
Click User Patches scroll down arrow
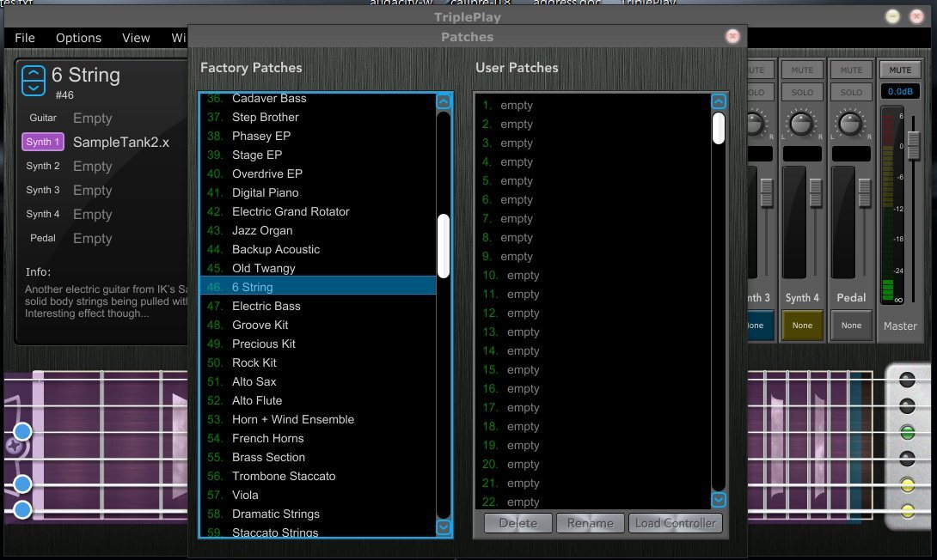[719, 499]
